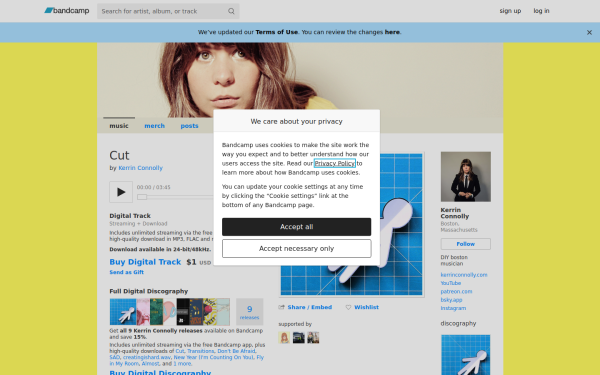Click the Cut cover in Full Digital Discography

(x=123, y=312)
